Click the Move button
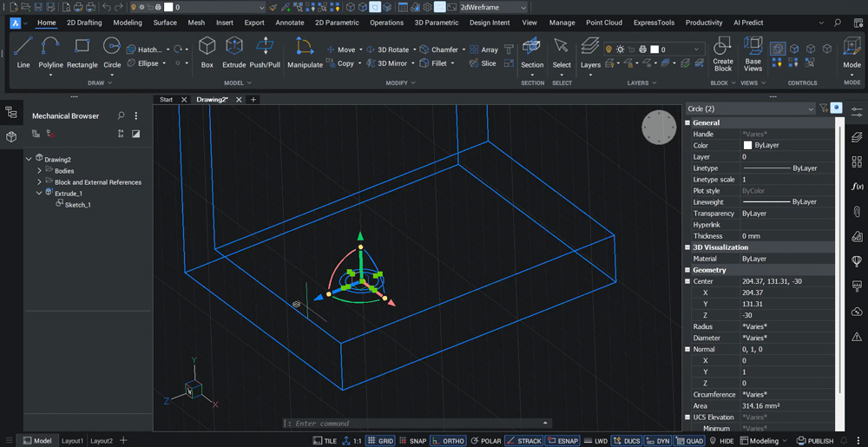868x447 pixels. click(341, 49)
